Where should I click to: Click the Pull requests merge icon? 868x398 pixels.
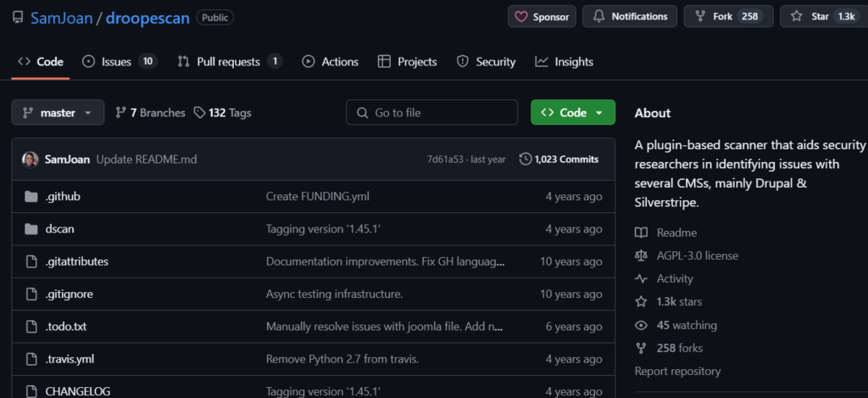point(183,62)
